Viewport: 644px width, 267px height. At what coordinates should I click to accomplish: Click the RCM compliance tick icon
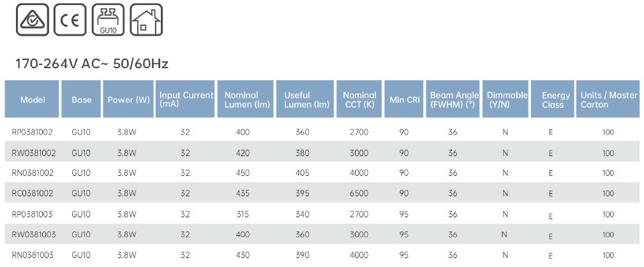[33, 20]
